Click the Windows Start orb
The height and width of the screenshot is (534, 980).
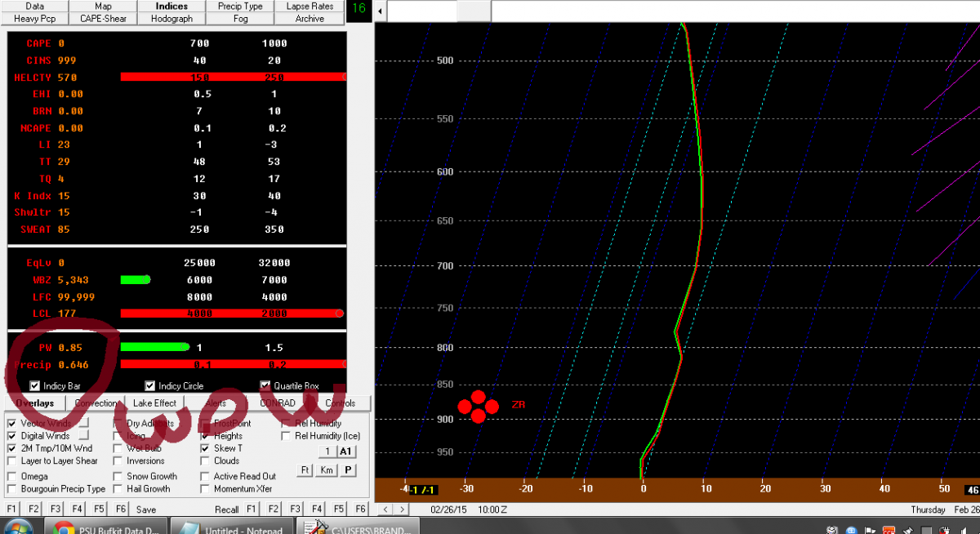pyautogui.click(x=18, y=527)
